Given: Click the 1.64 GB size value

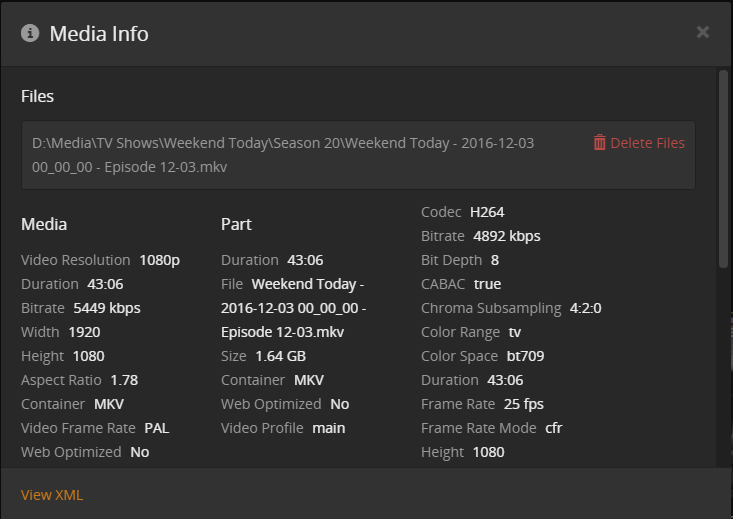Looking at the screenshot, I should click(281, 356).
